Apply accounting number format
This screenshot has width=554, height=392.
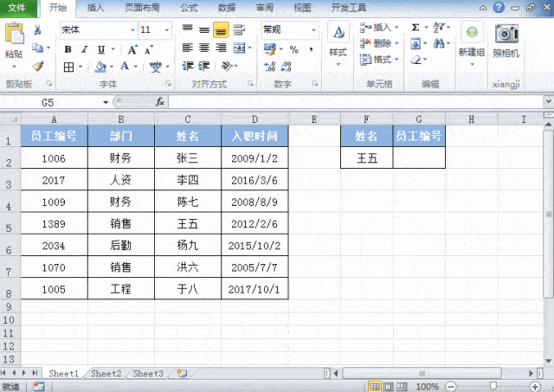point(270,49)
